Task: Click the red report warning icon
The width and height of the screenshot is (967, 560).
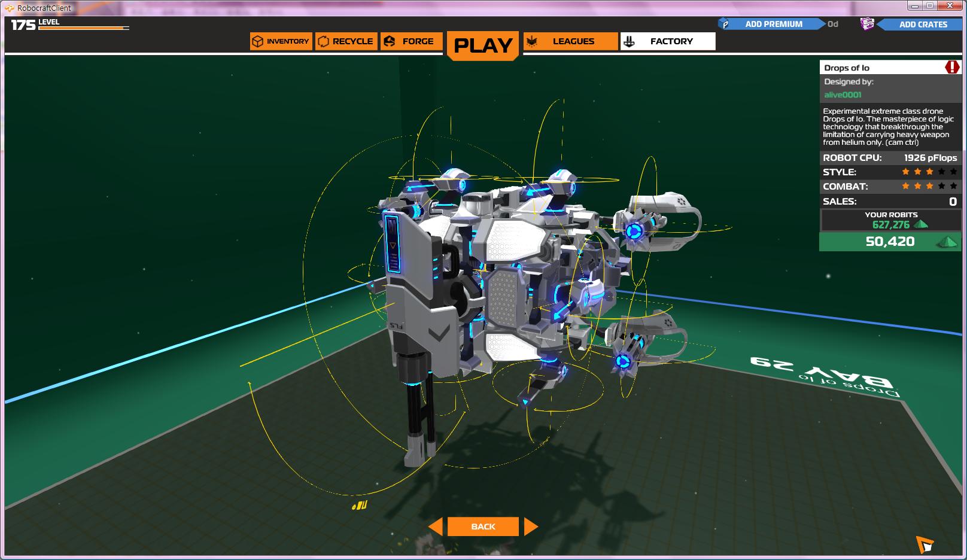Action: (951, 67)
